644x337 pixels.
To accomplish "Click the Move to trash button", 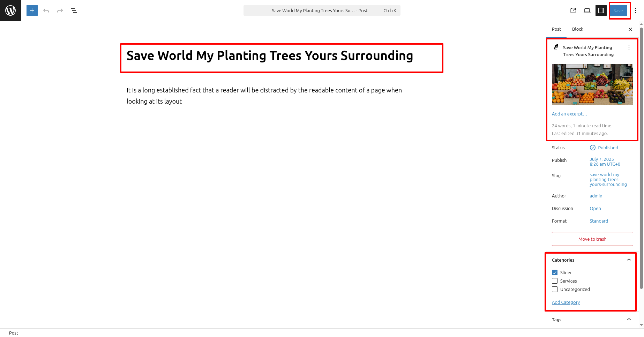I will [x=592, y=239].
